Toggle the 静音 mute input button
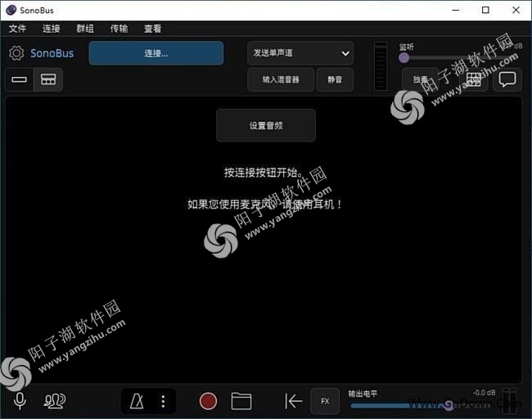The width and height of the screenshot is (532, 419). (335, 79)
